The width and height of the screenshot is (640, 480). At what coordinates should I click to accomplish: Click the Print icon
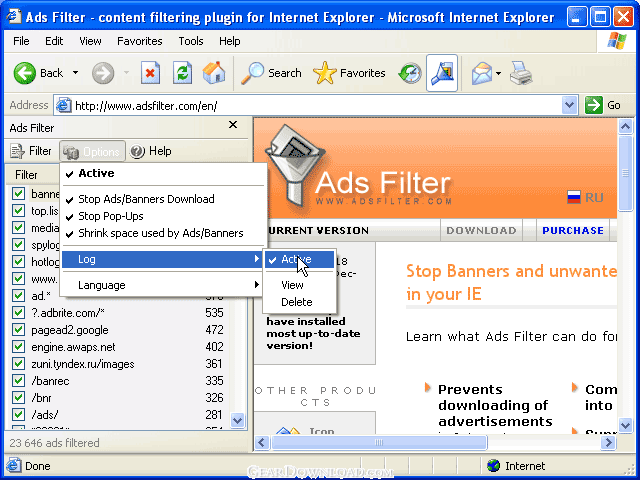[520, 73]
